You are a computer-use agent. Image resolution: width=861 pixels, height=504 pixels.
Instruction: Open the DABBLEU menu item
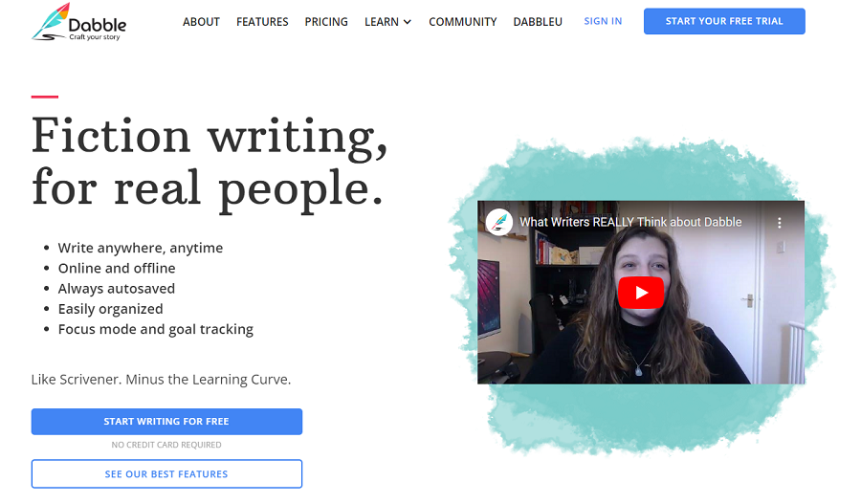tap(538, 22)
